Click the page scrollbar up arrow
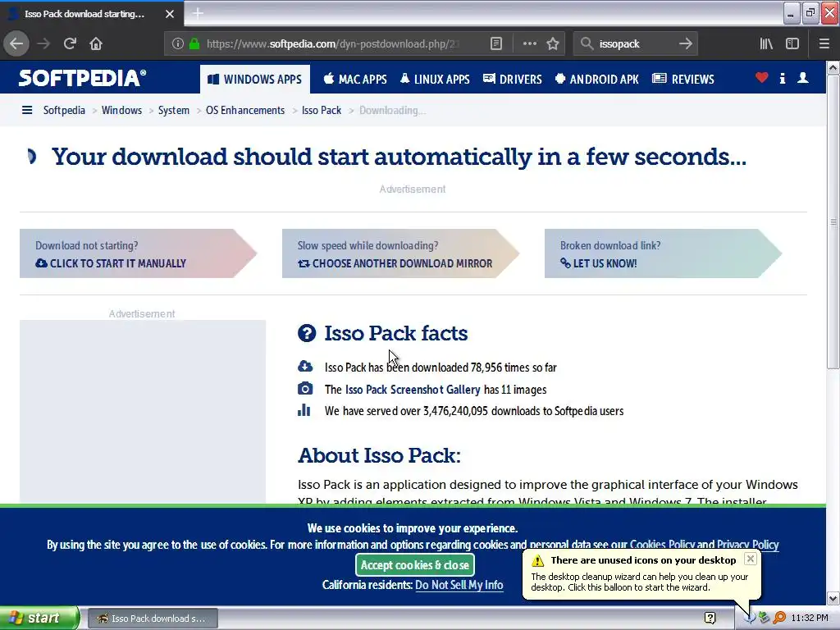Image resolution: width=840 pixels, height=630 pixels. click(833, 67)
